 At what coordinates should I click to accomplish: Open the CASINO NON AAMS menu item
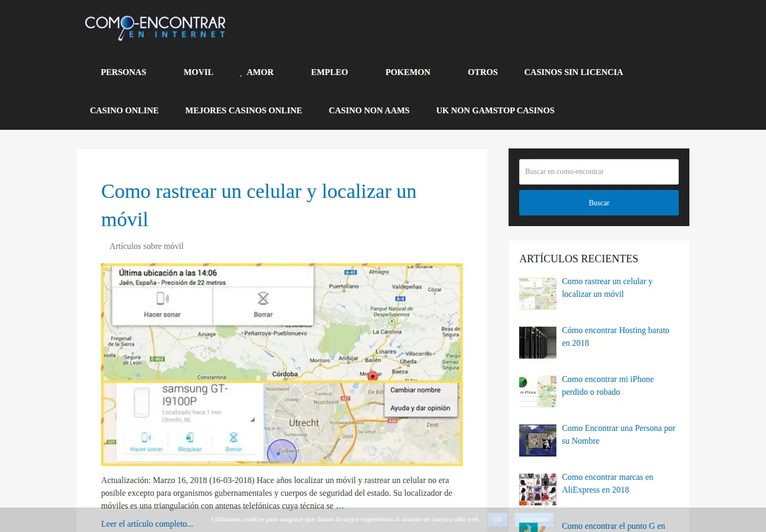pyautogui.click(x=369, y=111)
